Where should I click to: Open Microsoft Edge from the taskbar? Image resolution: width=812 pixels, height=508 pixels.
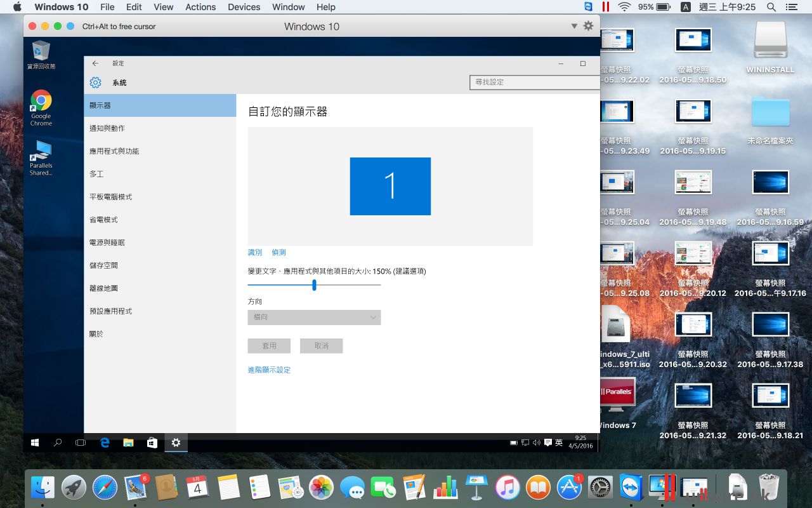point(105,443)
